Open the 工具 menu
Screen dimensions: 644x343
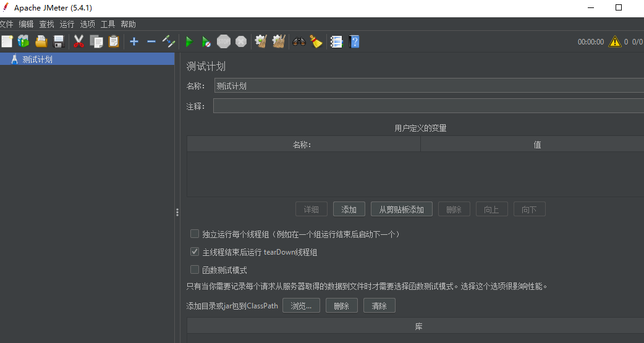pyautogui.click(x=108, y=24)
